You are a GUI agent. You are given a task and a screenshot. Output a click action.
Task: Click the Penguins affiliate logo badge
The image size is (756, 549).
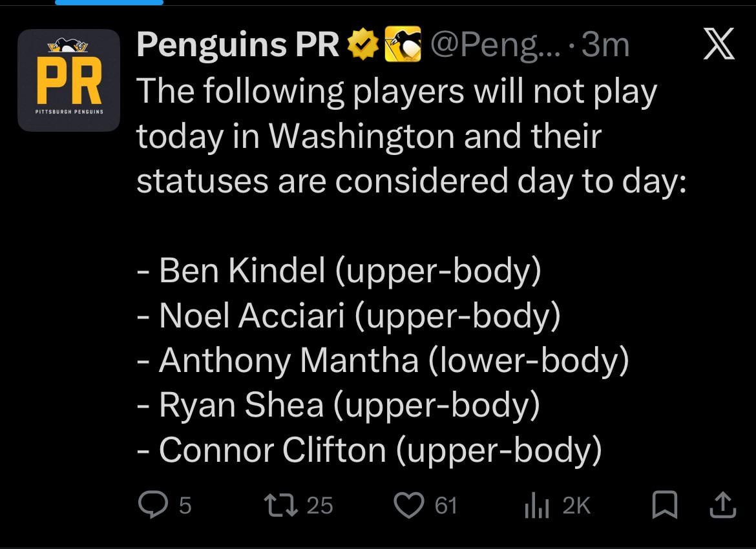click(403, 45)
